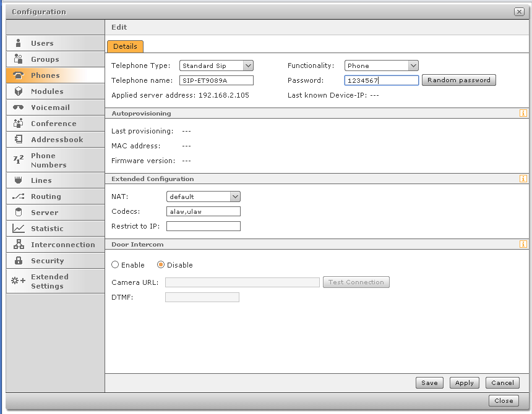Click the Lines plug icon
Screen dimensions: 532x414
point(19,180)
